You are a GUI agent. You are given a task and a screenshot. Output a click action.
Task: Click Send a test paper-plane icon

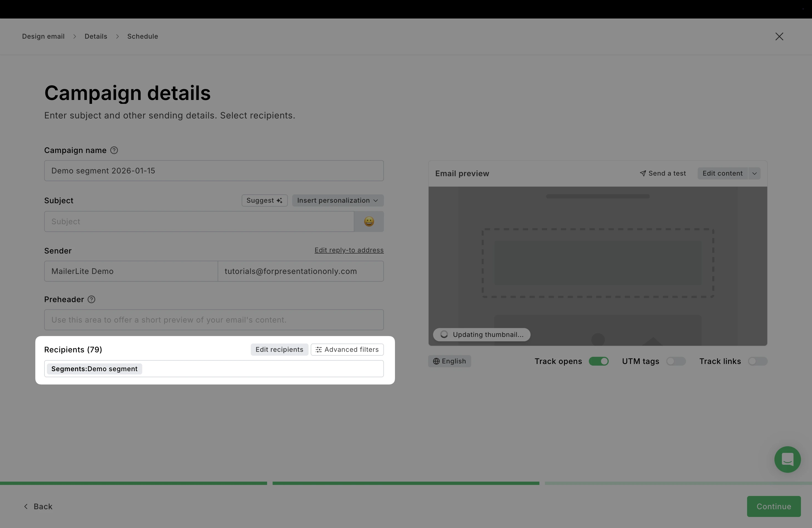click(x=643, y=173)
